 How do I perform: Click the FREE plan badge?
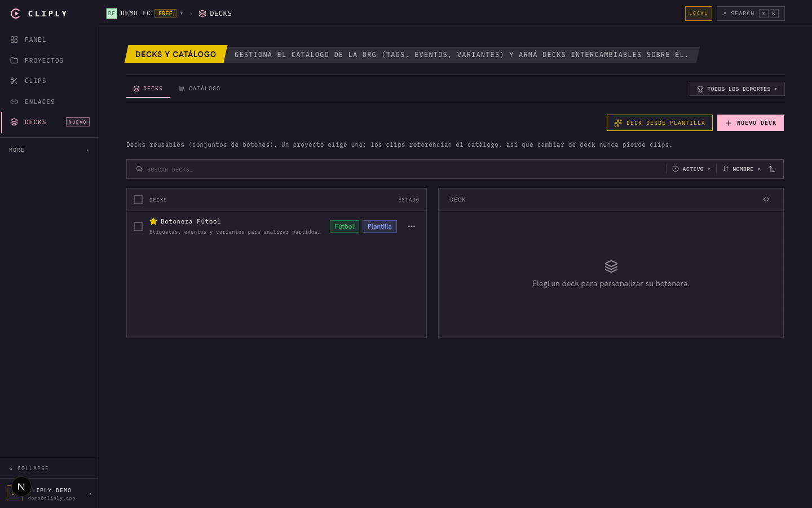tap(165, 13)
